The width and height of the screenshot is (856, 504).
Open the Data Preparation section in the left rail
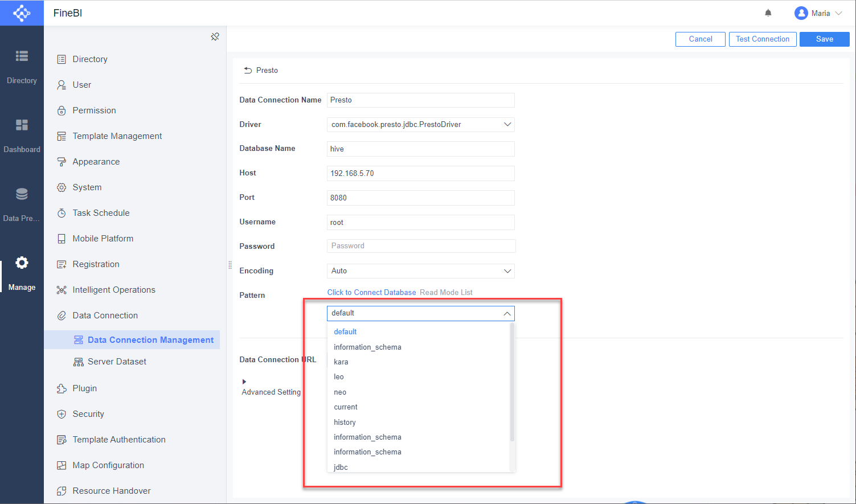coord(22,205)
